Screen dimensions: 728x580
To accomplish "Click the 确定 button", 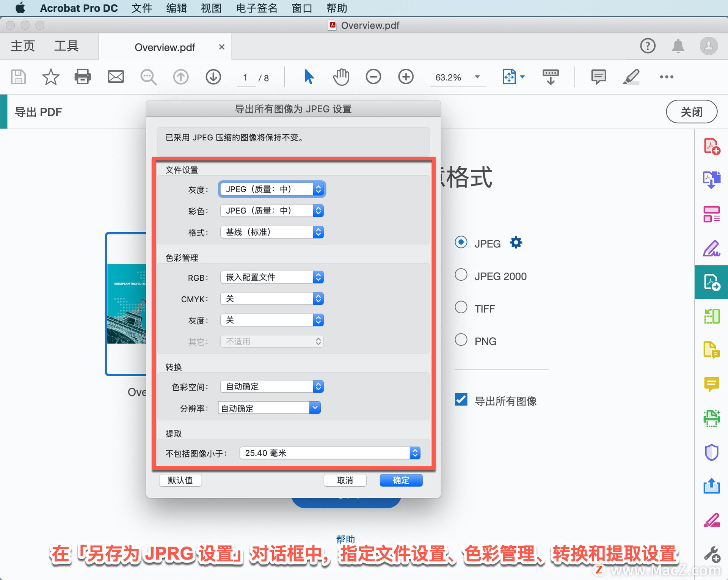I will tap(401, 480).
